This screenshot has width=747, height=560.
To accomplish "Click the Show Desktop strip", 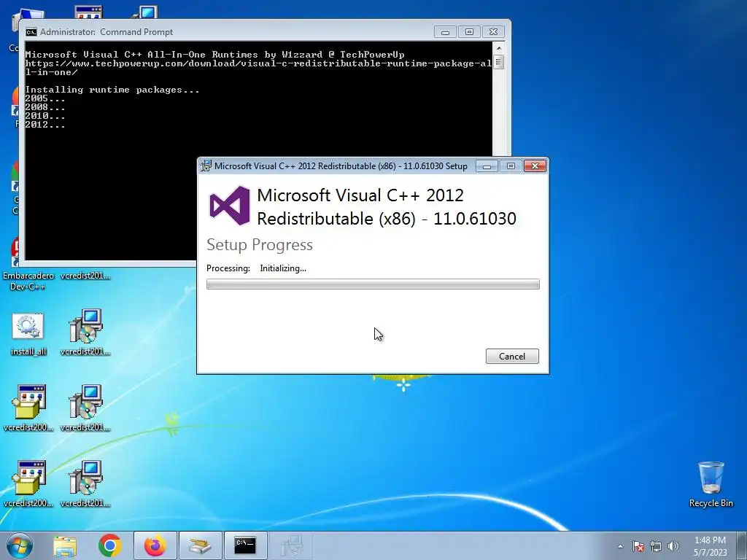I will pos(742,545).
